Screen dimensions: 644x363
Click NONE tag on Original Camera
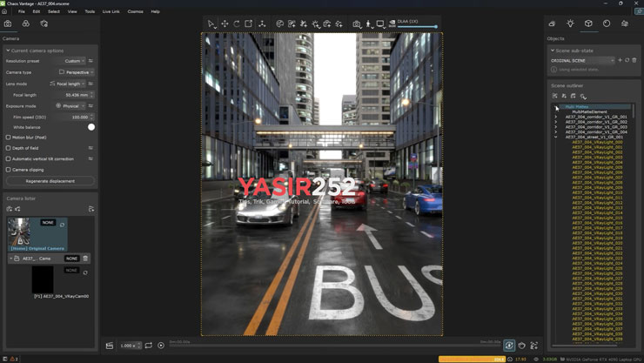(x=48, y=223)
